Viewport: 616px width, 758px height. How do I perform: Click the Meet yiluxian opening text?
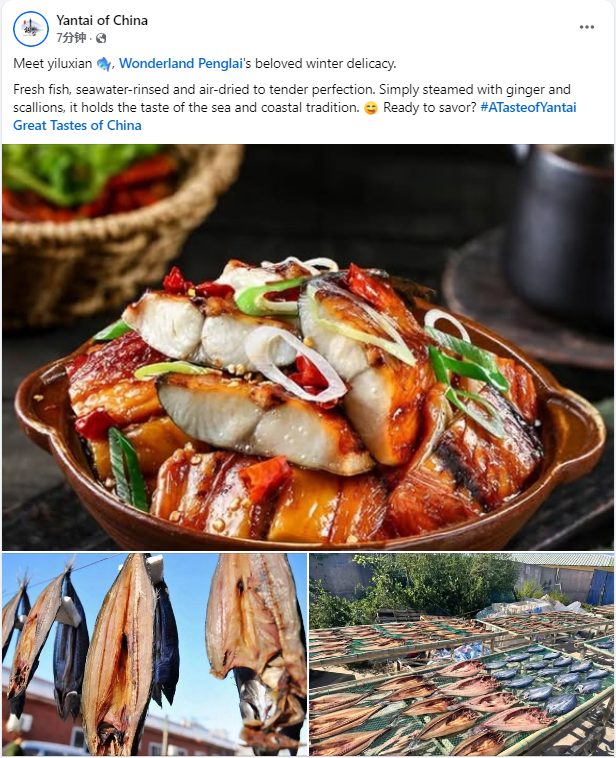coord(53,63)
